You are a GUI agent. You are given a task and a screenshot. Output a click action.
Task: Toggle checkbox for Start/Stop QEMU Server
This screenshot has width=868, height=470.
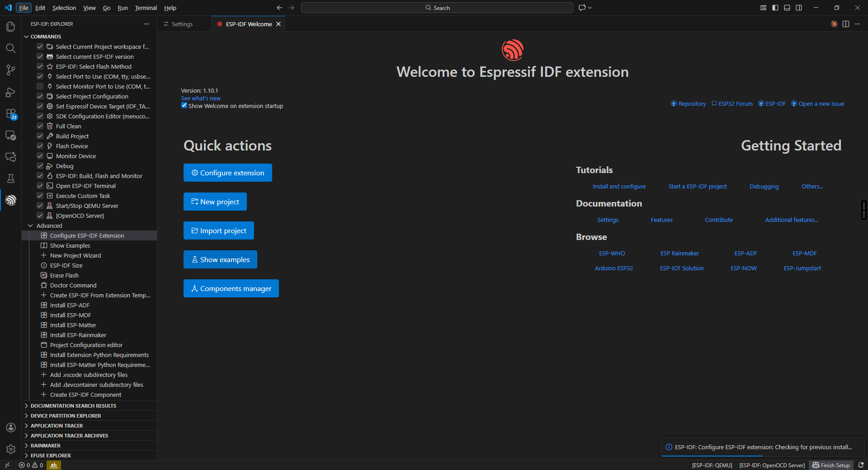pyautogui.click(x=40, y=206)
